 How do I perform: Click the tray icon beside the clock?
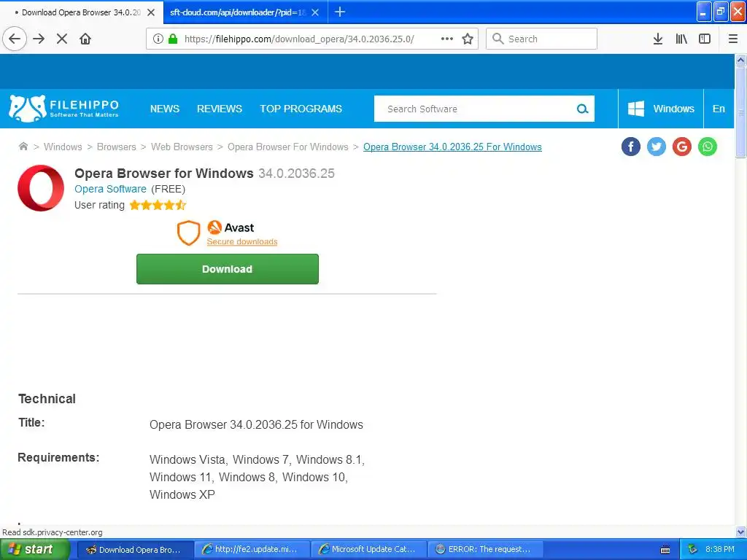pos(692,550)
